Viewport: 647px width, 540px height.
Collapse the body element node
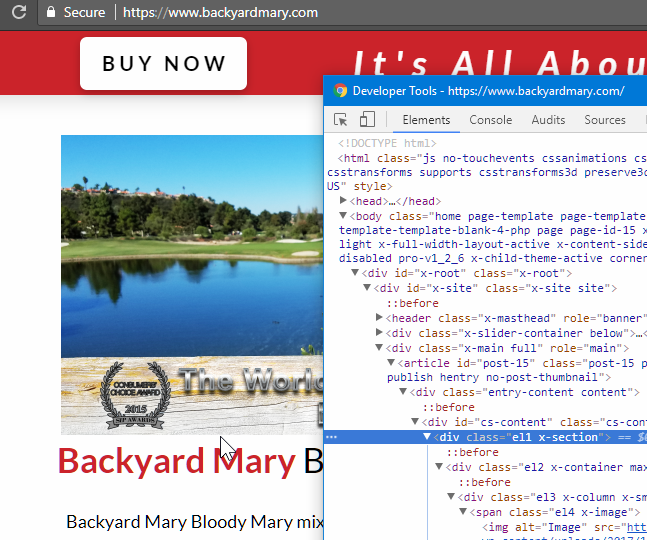pos(344,216)
